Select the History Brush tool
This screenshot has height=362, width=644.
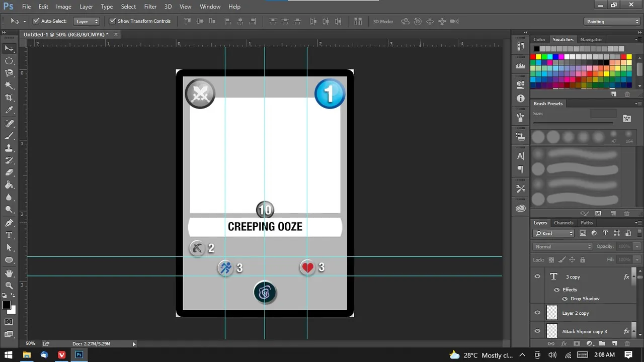pos(9,160)
